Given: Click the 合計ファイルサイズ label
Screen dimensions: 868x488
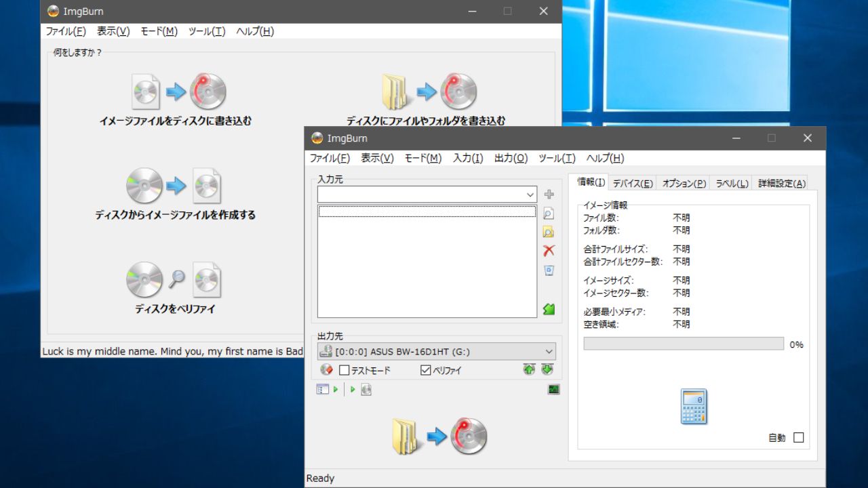Looking at the screenshot, I should click(615, 249).
